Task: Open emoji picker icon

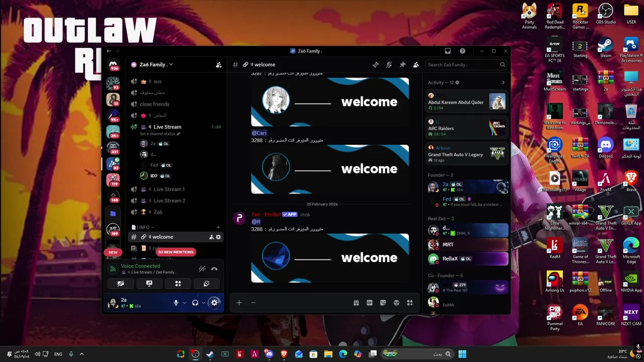Action: [x=396, y=303]
